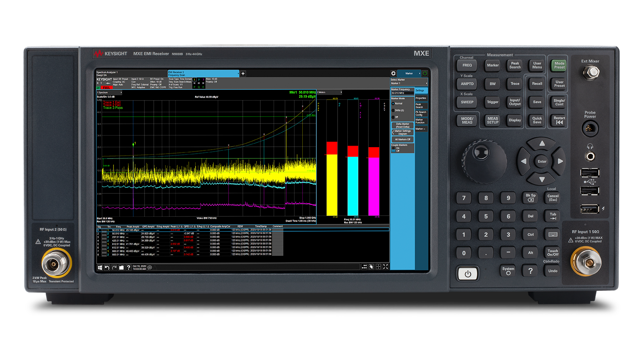Select the Delta (Δ) marker mode
The width and height of the screenshot is (644, 362).
(394, 110)
